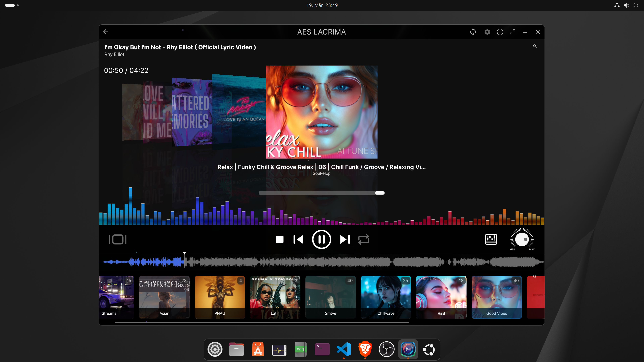The height and width of the screenshot is (362, 644).
Task: Open OBS Studio from the dock
Action: tap(387, 349)
